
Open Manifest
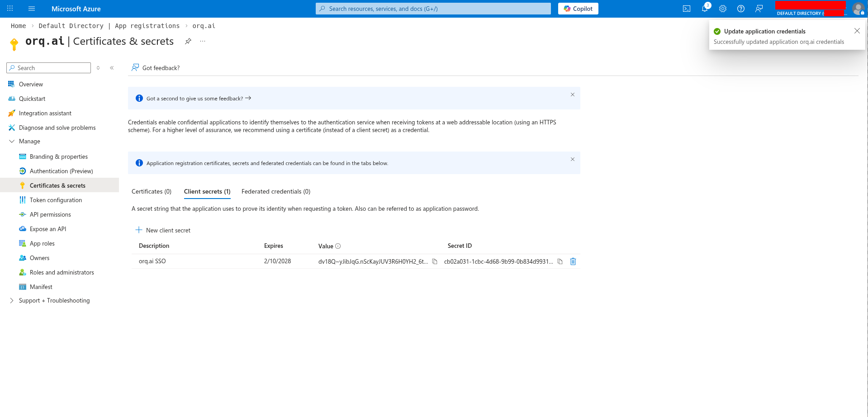41,287
